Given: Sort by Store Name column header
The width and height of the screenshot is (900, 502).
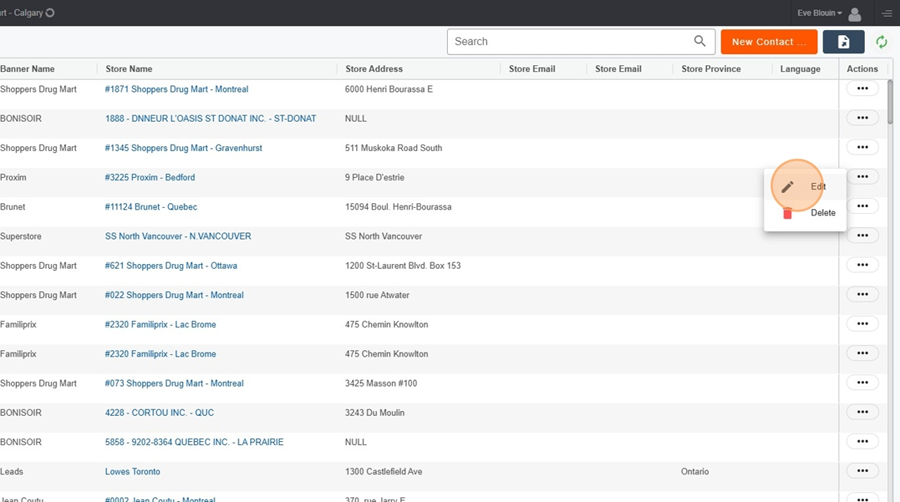Looking at the screenshot, I should (129, 69).
